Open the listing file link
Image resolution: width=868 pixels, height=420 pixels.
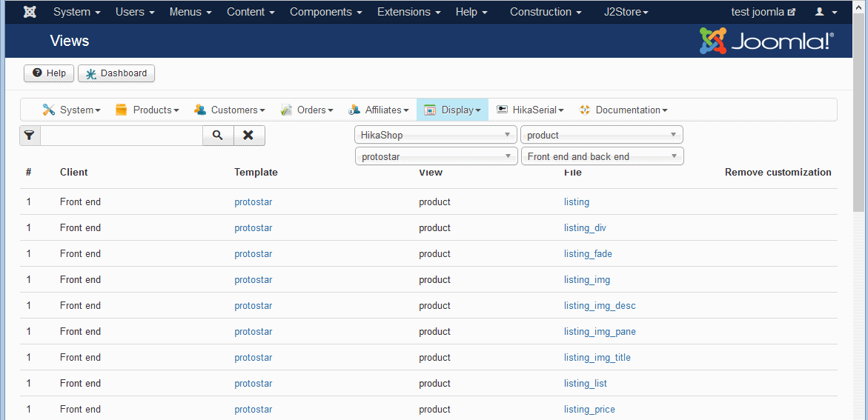coord(576,202)
